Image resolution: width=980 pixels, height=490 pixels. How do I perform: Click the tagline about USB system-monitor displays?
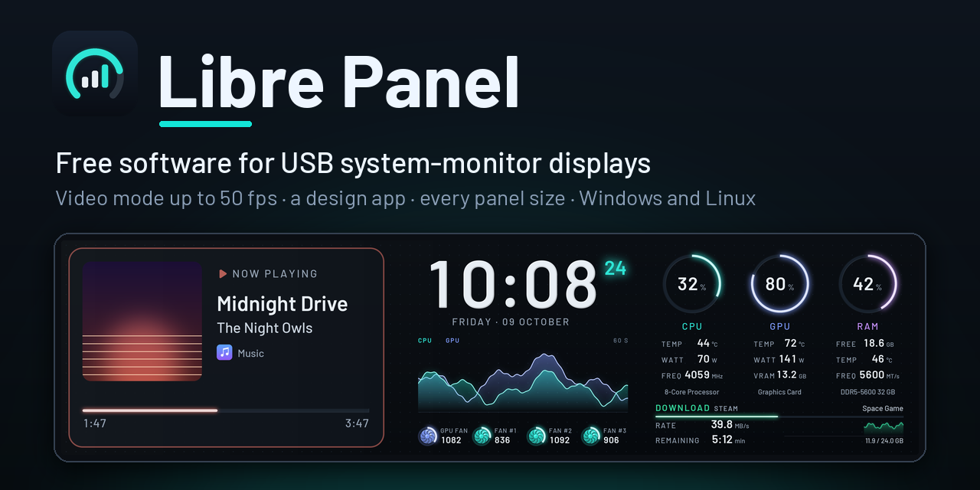tap(354, 163)
